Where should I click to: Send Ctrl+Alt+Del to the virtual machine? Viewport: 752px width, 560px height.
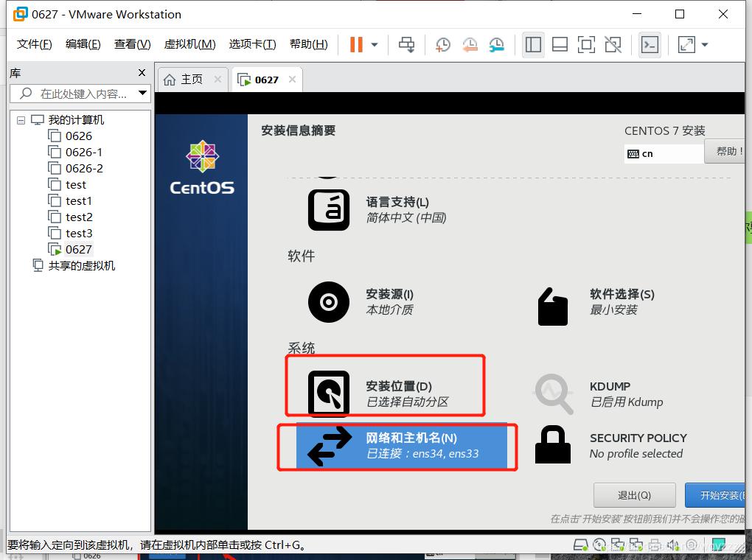tap(406, 44)
